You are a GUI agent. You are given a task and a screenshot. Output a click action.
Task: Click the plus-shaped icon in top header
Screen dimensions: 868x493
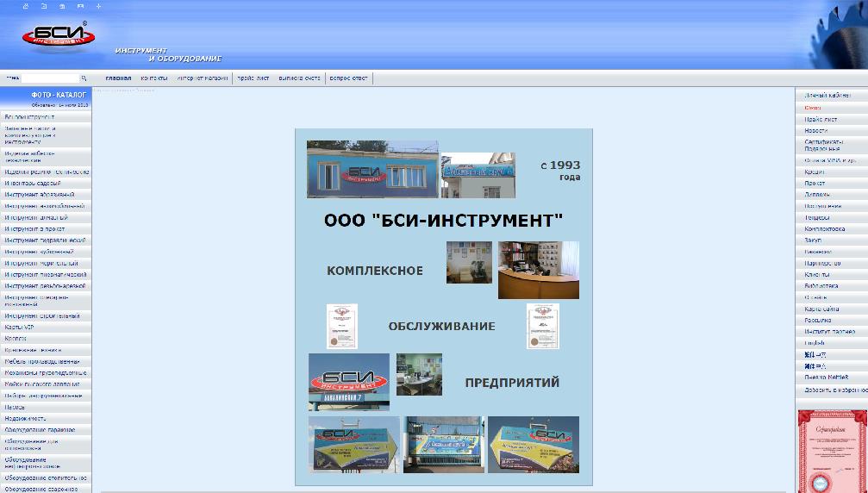pos(98,6)
